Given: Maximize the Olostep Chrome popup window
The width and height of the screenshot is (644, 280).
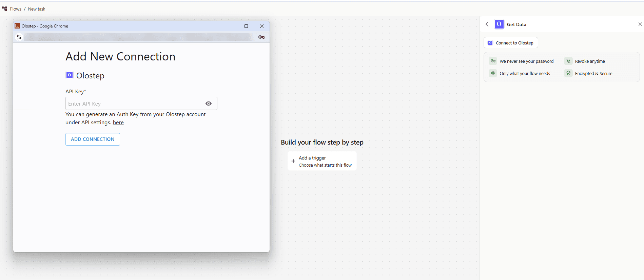Looking at the screenshot, I should click(x=246, y=26).
